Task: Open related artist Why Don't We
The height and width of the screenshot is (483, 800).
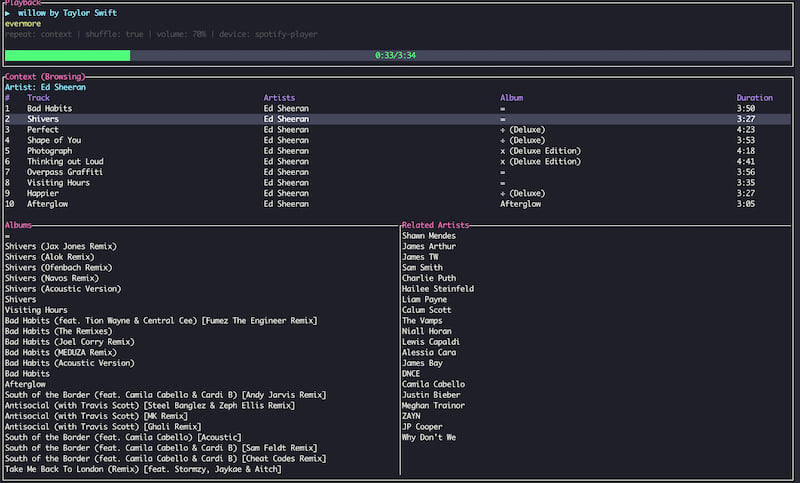Action: 429,438
